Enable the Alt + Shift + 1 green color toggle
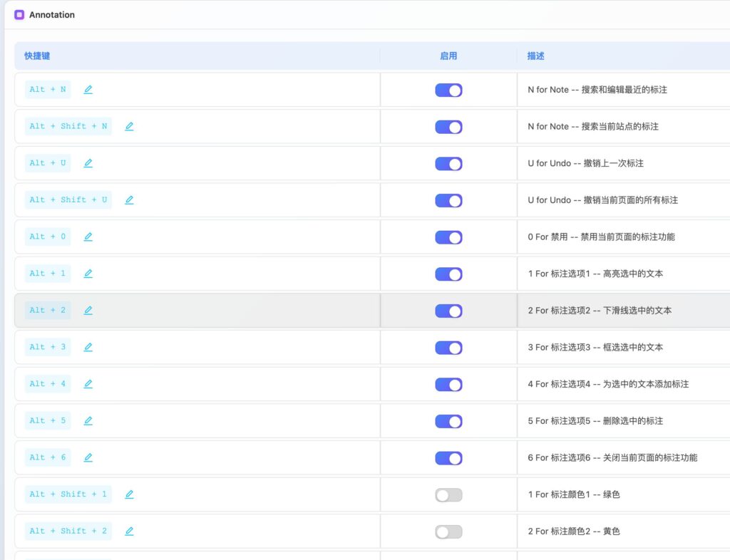Screen dimensions: 730x560 [448, 495]
